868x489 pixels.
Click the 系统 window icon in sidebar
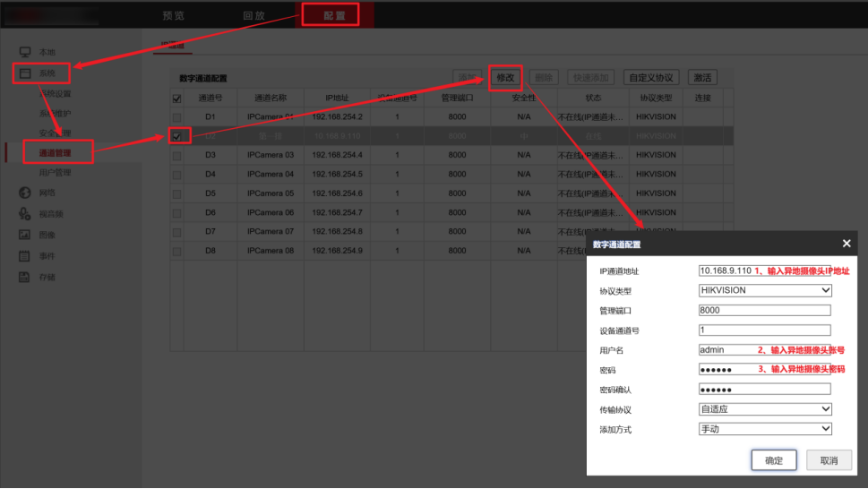pyautogui.click(x=25, y=73)
